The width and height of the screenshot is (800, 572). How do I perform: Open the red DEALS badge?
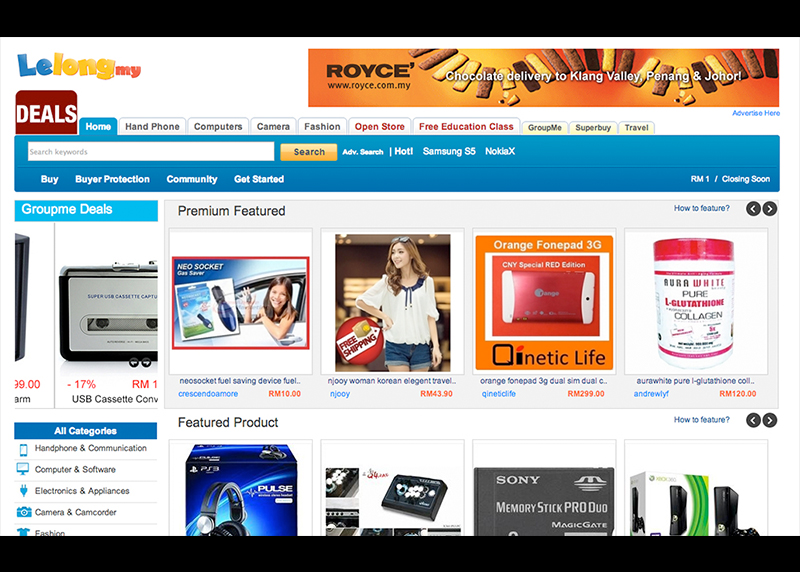46,113
